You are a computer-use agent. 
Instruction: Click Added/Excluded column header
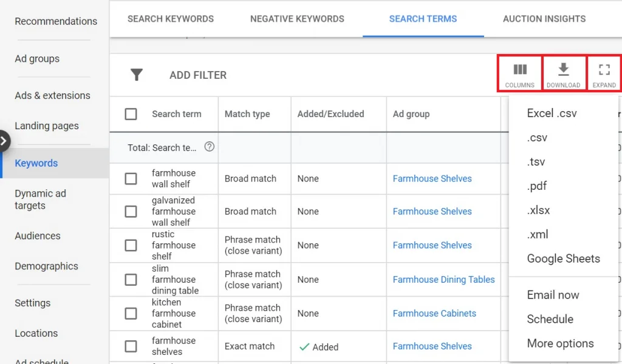(x=330, y=114)
